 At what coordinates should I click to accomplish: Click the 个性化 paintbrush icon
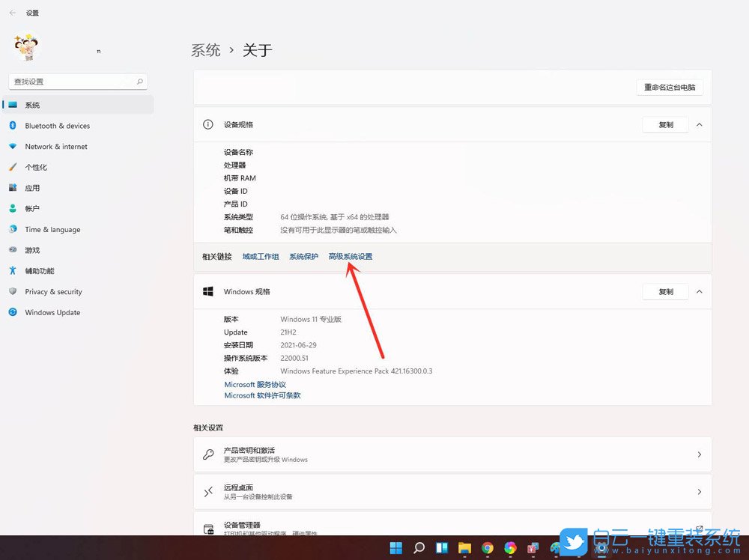pyautogui.click(x=12, y=167)
